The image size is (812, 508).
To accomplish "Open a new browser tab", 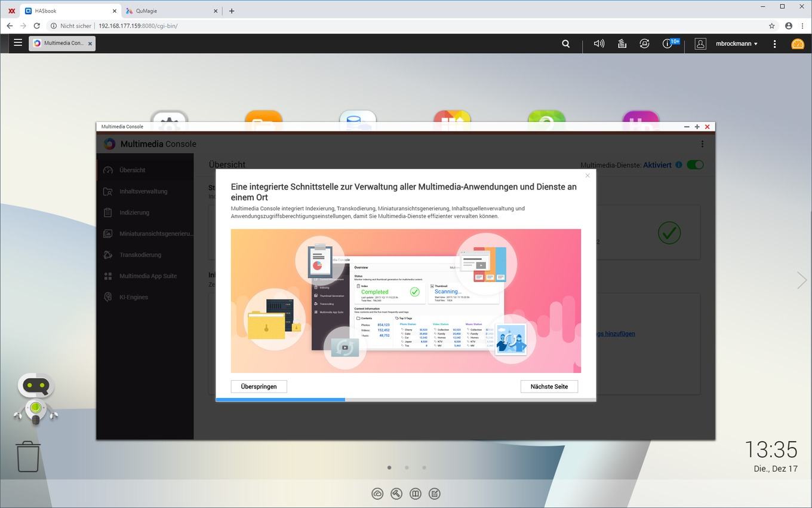I will point(232,11).
